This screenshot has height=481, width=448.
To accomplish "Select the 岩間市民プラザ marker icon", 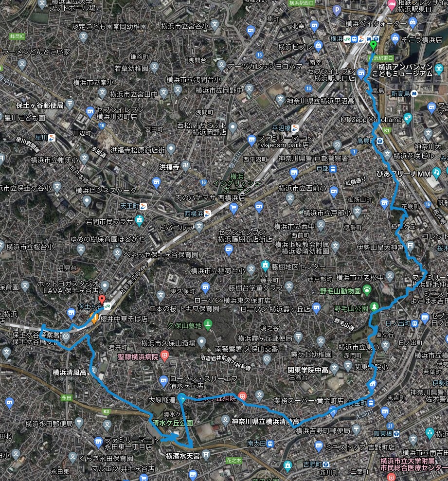I will click(x=139, y=220).
